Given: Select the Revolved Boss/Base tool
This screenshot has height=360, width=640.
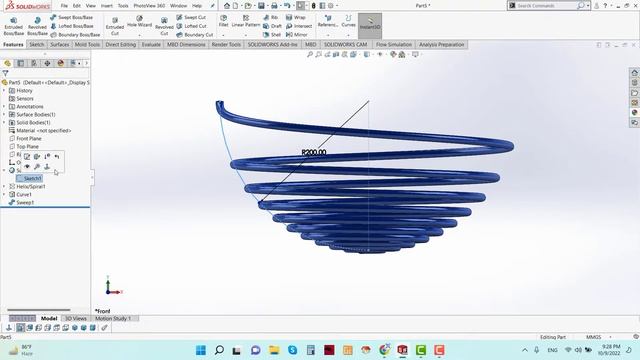Looking at the screenshot, I should point(37,26).
